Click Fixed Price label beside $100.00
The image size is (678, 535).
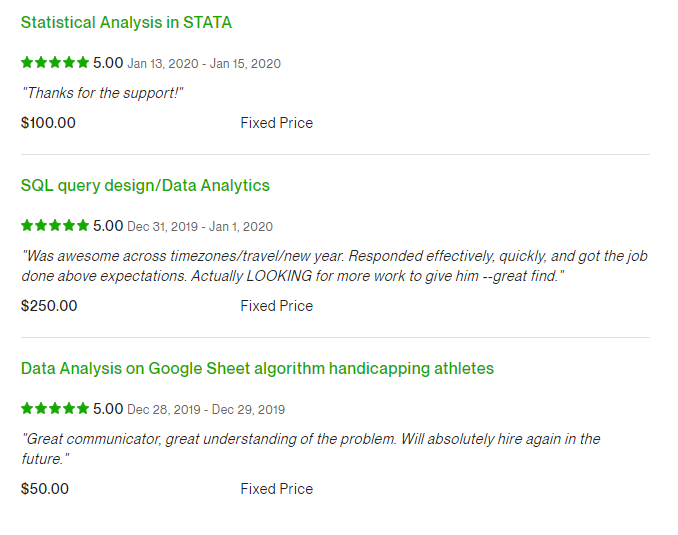[276, 123]
